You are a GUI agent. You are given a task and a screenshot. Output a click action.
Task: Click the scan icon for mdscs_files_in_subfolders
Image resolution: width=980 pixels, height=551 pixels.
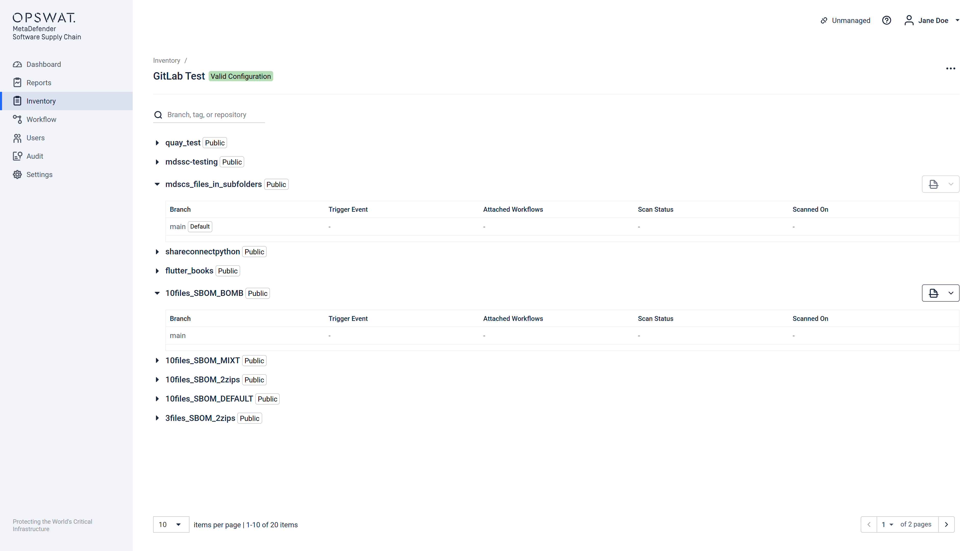click(x=933, y=184)
